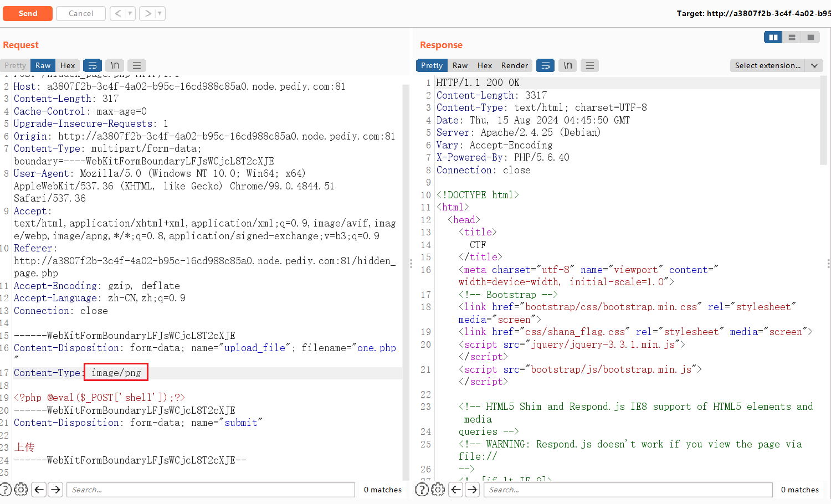Click the 'X-Powered-By: PHP/5.6.40' header
The image size is (831, 504).
[503, 157]
